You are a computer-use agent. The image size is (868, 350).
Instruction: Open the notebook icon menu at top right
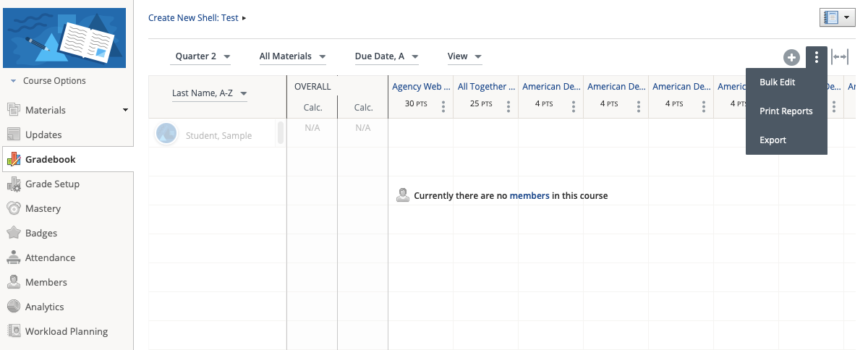(x=838, y=18)
